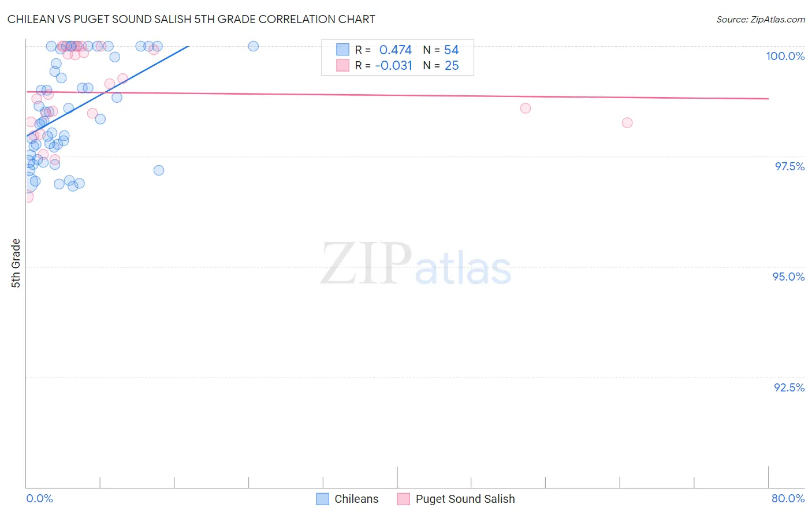Click the blue R = 0.474 stats swatch
The image size is (812, 515).
click(342, 50)
